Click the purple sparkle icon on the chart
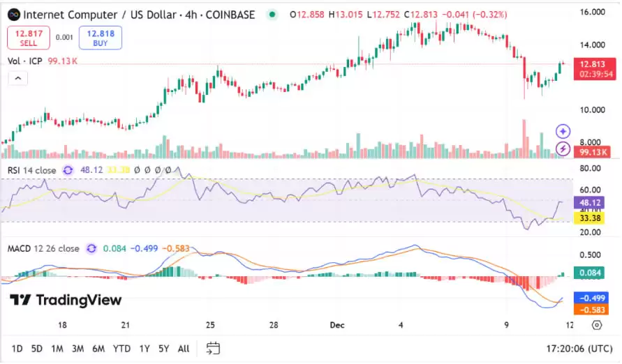Screen dimensions: 622x364 click(x=563, y=131)
